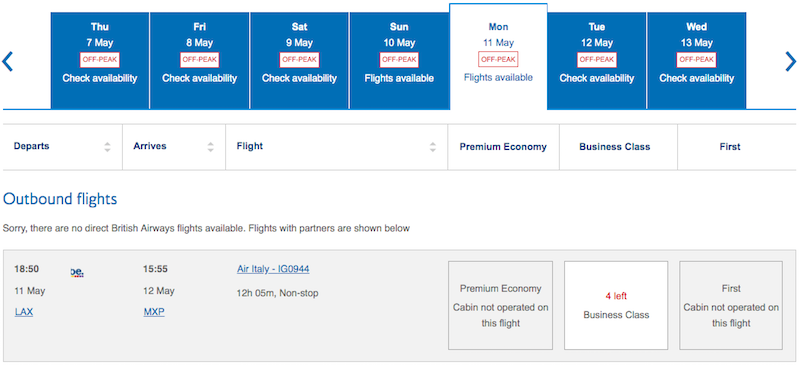The width and height of the screenshot is (800, 365).
Task: Go to previous week of dates arrow
Action: [7, 61]
